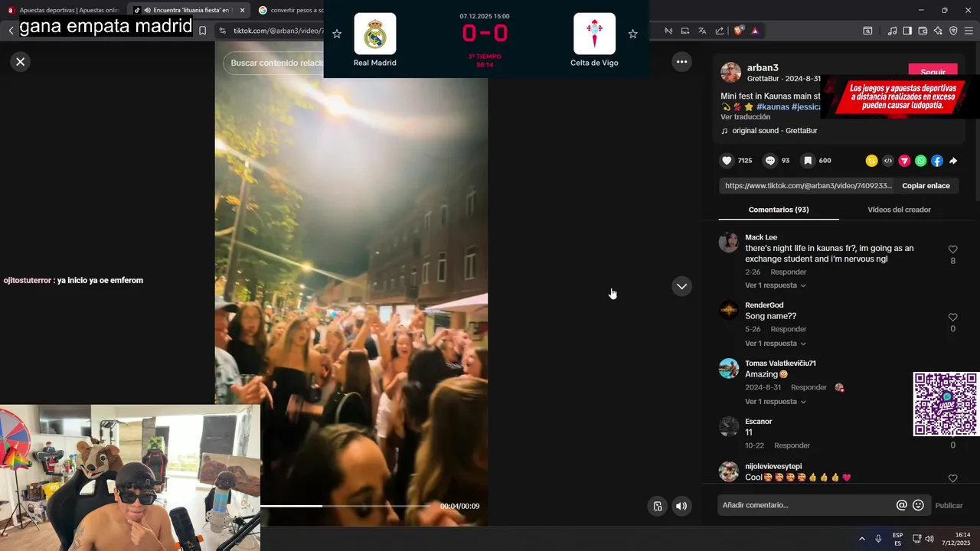Expand reply under Mack Lee's comment
This screenshot has width=980, height=551.
(x=775, y=285)
